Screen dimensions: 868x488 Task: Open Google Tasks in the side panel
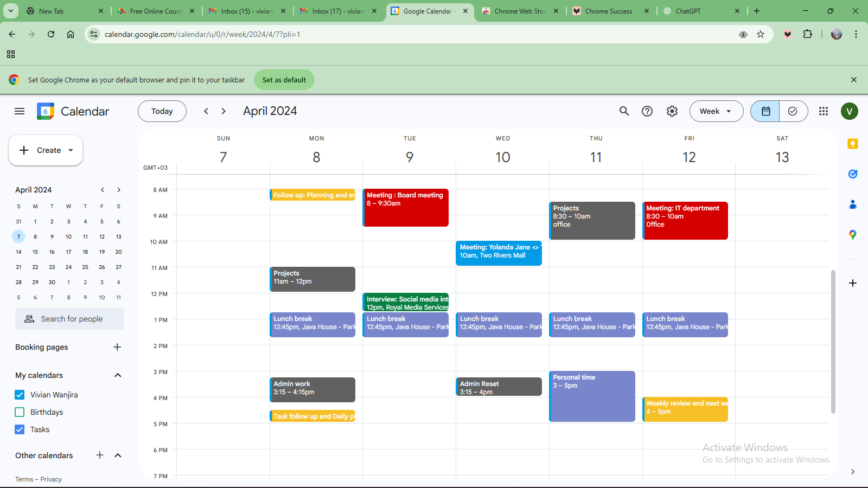(x=852, y=174)
